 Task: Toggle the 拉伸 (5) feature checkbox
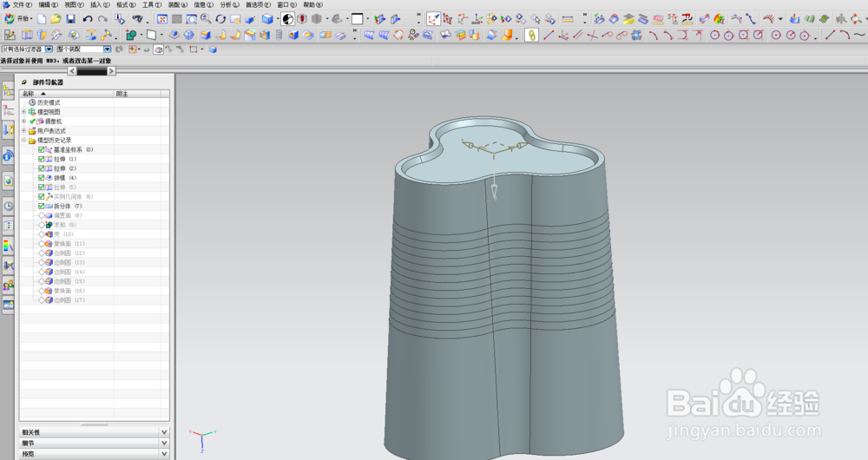tap(41, 187)
